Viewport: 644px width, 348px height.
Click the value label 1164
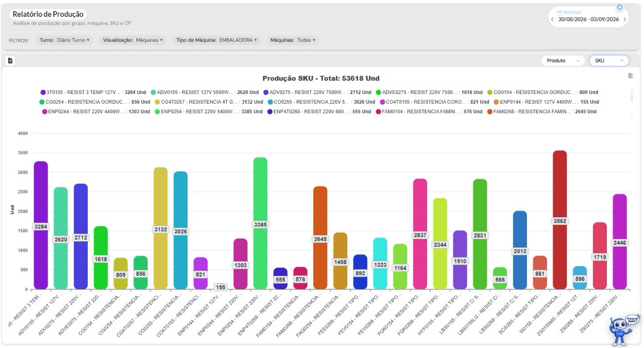[x=400, y=268]
